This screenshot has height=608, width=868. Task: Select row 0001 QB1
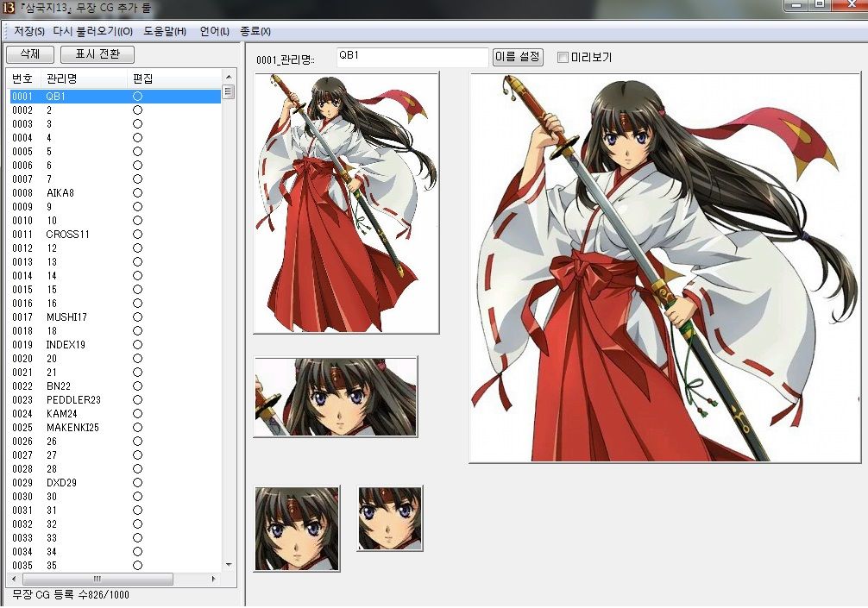(x=115, y=97)
